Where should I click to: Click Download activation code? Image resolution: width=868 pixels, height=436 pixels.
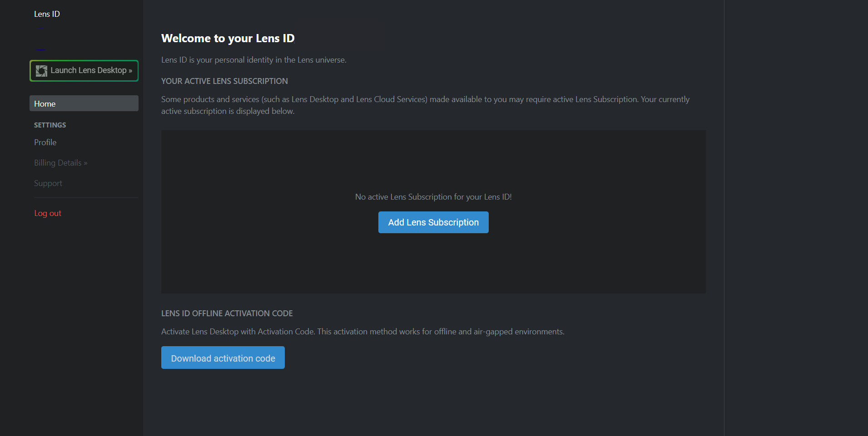point(223,358)
